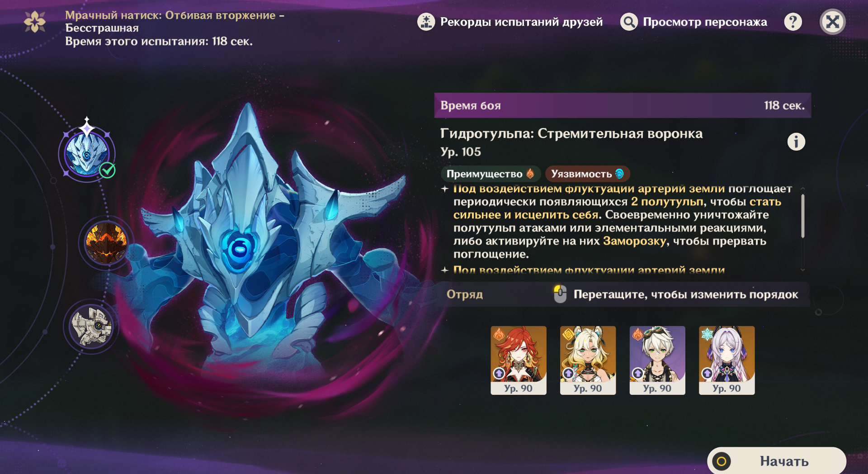Image resolution: width=868 pixels, height=474 pixels.
Task: Open the question mark help icon
Action: (793, 22)
